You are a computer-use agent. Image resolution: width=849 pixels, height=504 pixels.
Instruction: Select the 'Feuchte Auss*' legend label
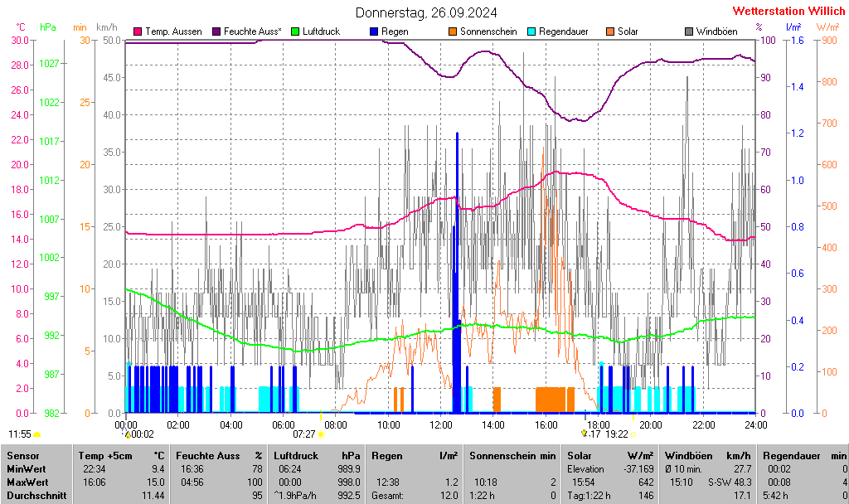(x=252, y=31)
